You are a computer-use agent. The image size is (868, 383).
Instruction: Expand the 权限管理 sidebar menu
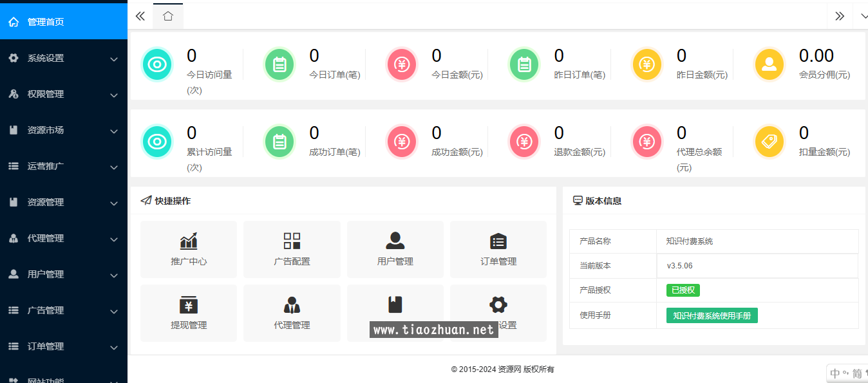tap(64, 95)
